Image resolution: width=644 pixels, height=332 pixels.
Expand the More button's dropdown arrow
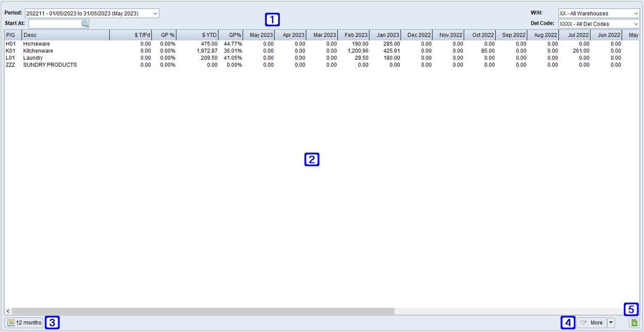pos(610,322)
